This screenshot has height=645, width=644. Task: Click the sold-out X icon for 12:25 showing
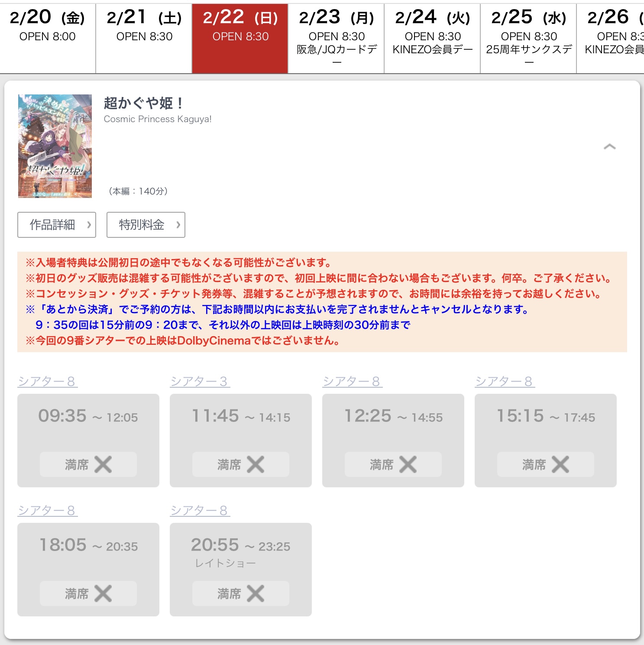click(408, 464)
